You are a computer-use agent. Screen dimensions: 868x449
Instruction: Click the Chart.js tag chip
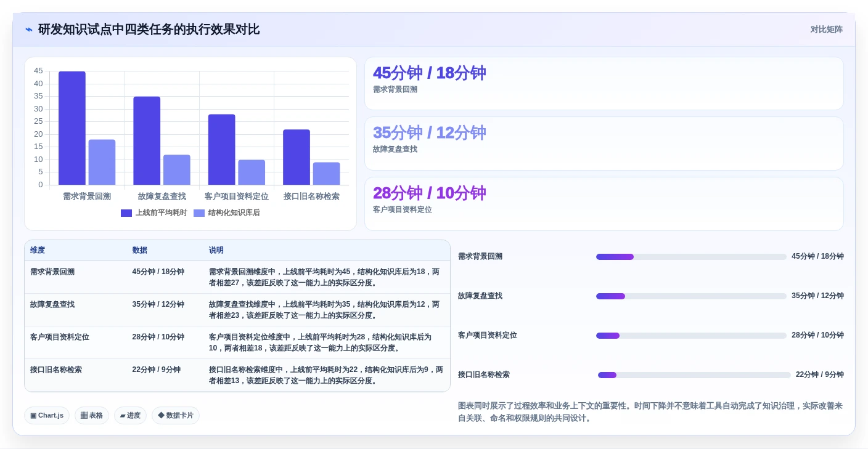click(x=47, y=416)
